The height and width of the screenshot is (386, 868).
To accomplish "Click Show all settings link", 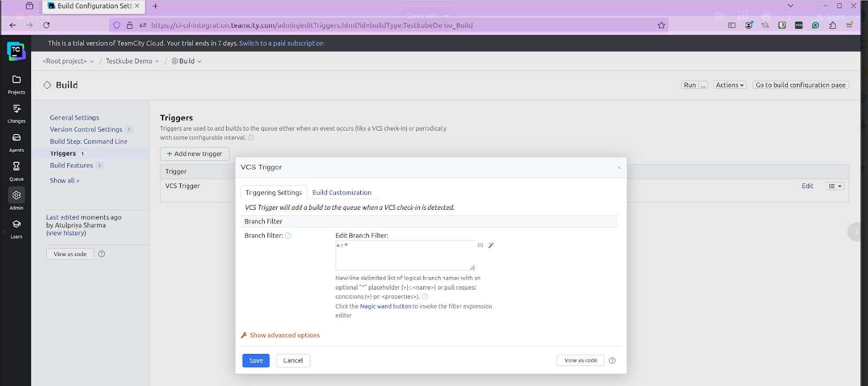I will [65, 181].
